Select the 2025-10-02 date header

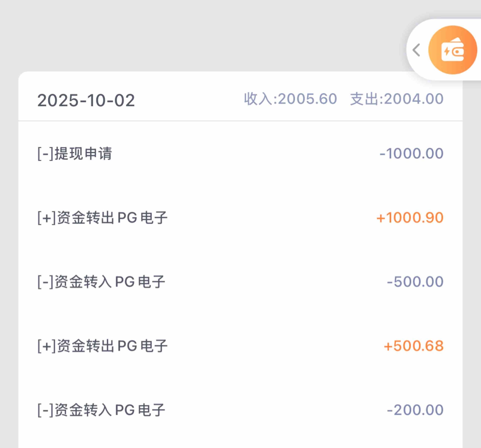pos(86,100)
